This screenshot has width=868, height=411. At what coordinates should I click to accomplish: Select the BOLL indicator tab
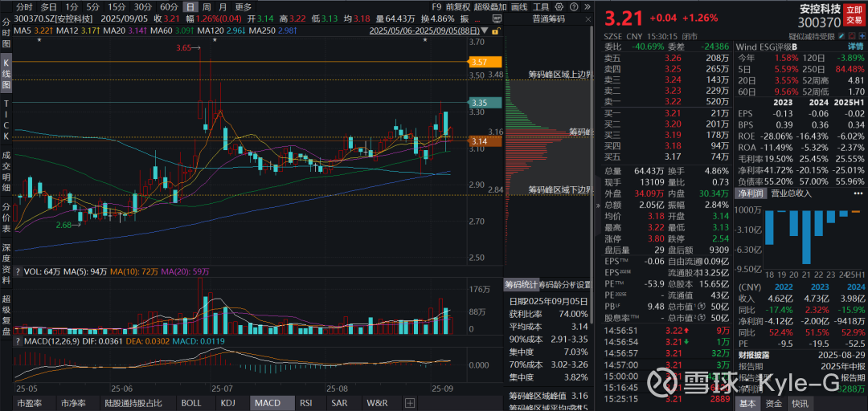[x=191, y=403]
